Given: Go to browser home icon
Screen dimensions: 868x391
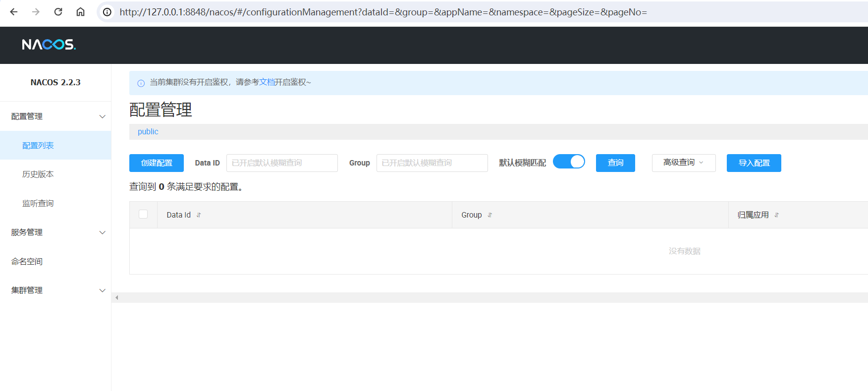Looking at the screenshot, I should (80, 12).
